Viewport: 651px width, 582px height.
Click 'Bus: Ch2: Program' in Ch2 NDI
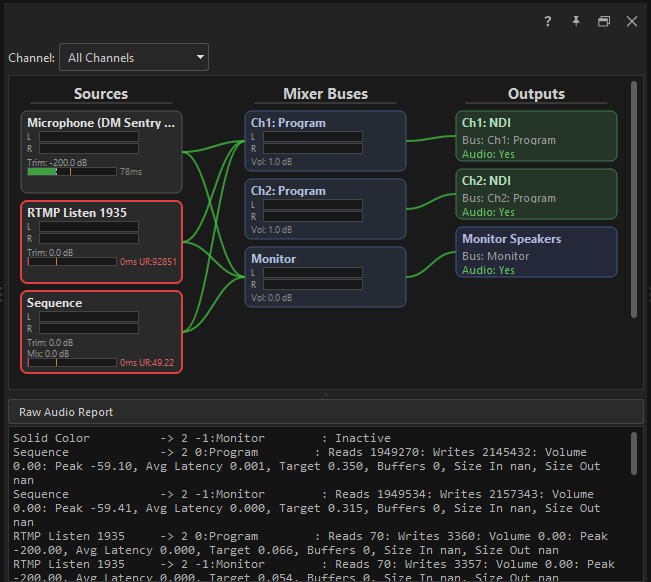point(509,198)
